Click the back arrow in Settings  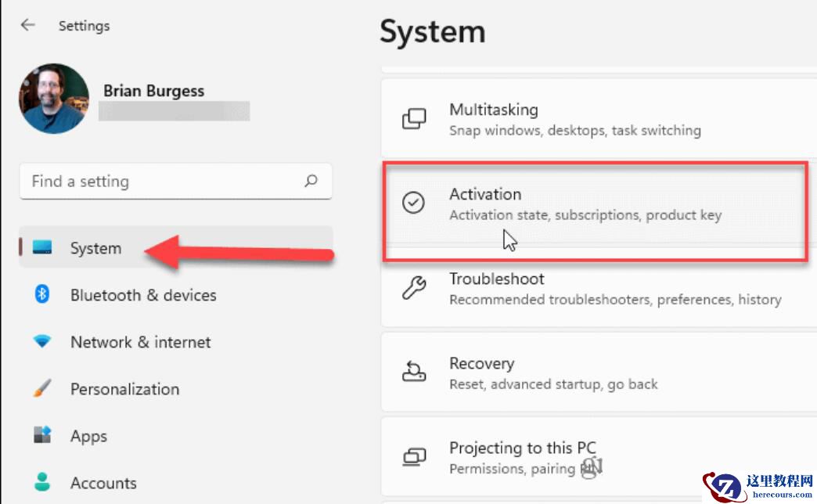(x=28, y=25)
